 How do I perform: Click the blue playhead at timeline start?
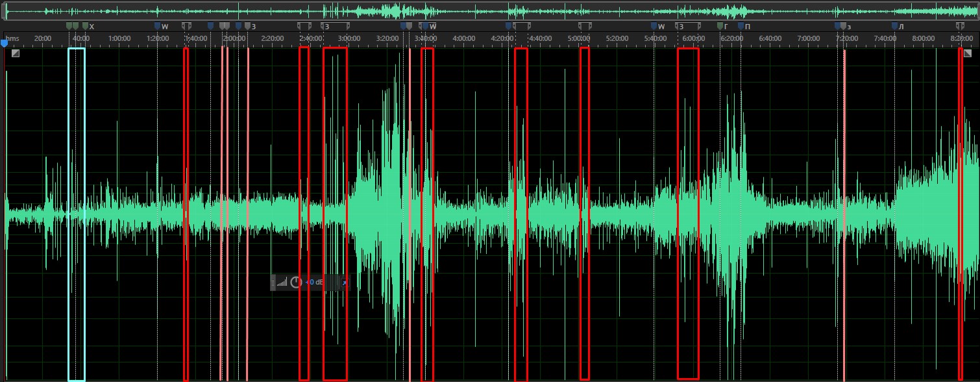click(4, 43)
